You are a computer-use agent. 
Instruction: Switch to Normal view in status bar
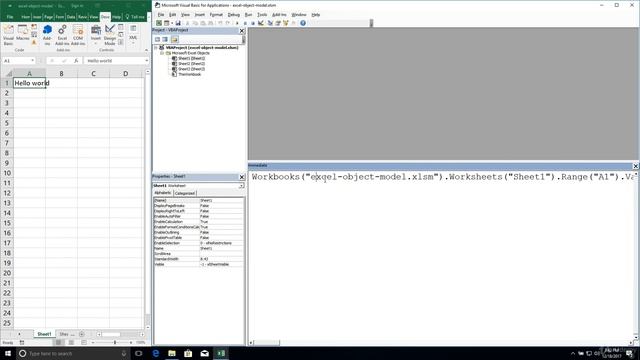click(58, 342)
